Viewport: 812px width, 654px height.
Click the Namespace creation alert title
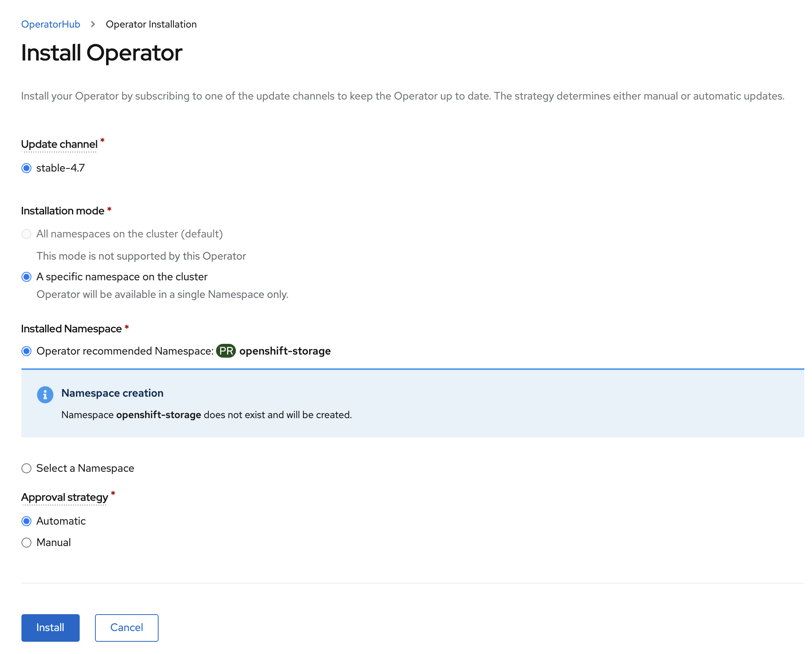tap(112, 393)
